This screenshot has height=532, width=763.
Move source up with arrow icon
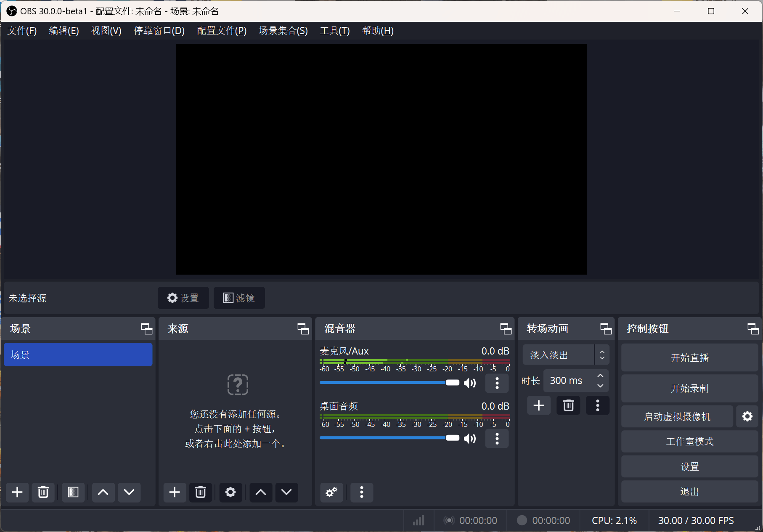click(x=261, y=492)
